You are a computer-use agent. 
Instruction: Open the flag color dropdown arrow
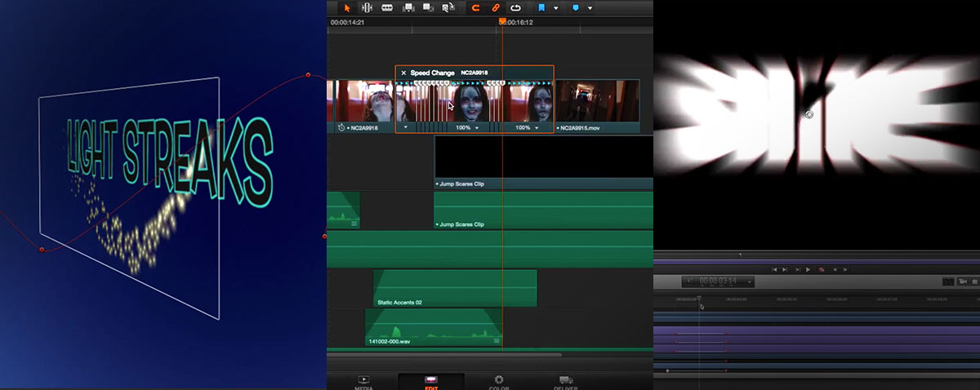(555, 8)
